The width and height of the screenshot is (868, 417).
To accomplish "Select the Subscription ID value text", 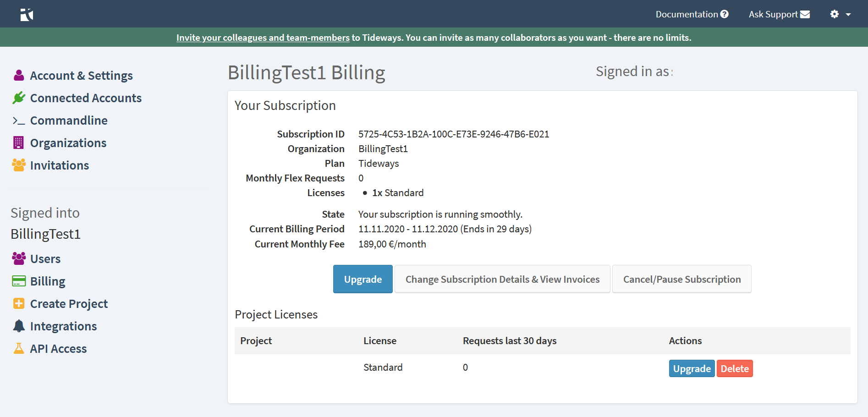I will (454, 134).
